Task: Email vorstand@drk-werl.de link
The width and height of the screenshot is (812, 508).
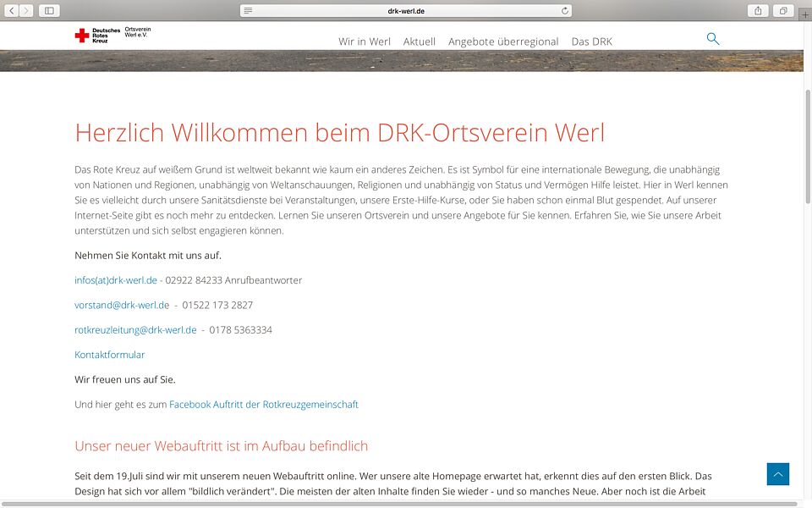Action: click(x=122, y=306)
